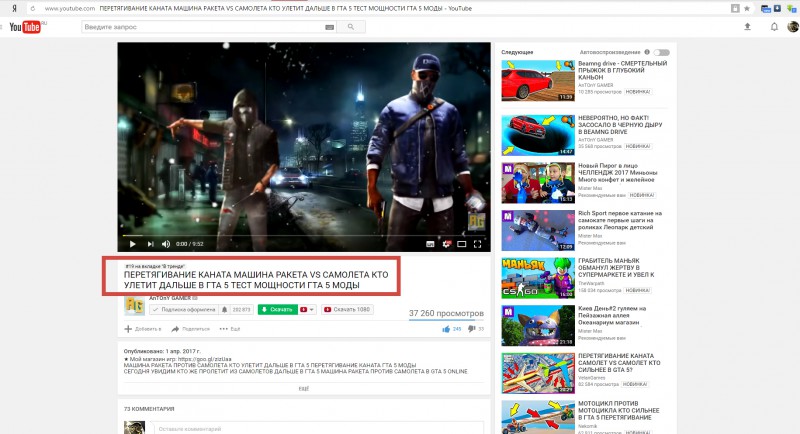Click the video progress bar

[x=304, y=236]
